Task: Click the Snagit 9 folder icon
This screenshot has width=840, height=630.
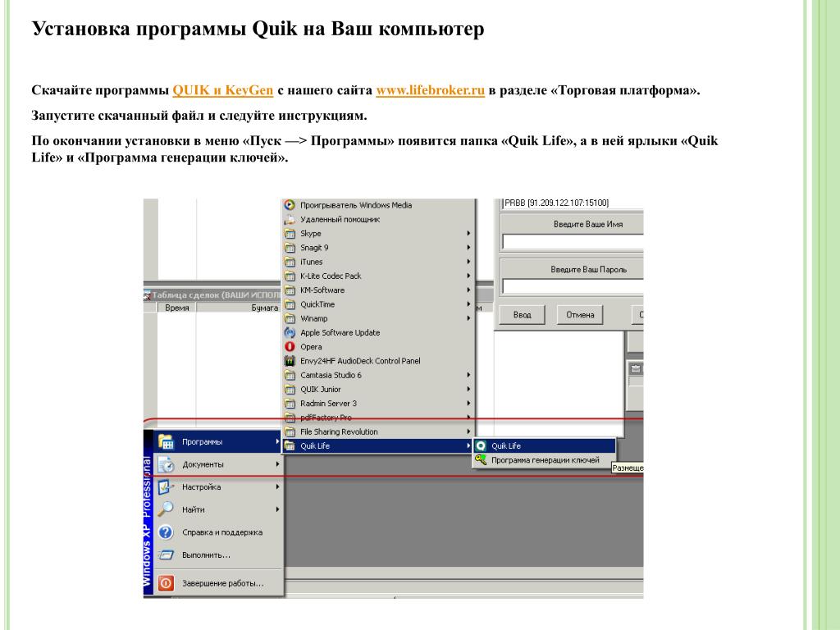Action: coord(290,248)
